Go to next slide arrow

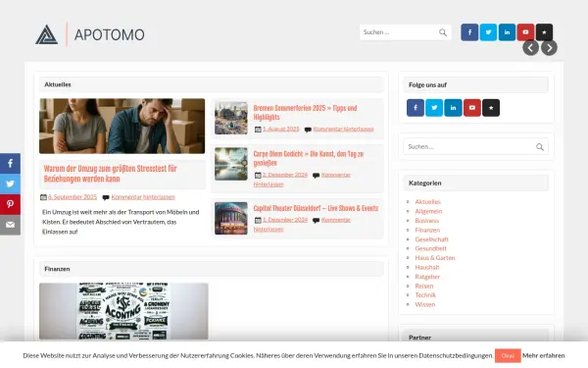tap(549, 48)
